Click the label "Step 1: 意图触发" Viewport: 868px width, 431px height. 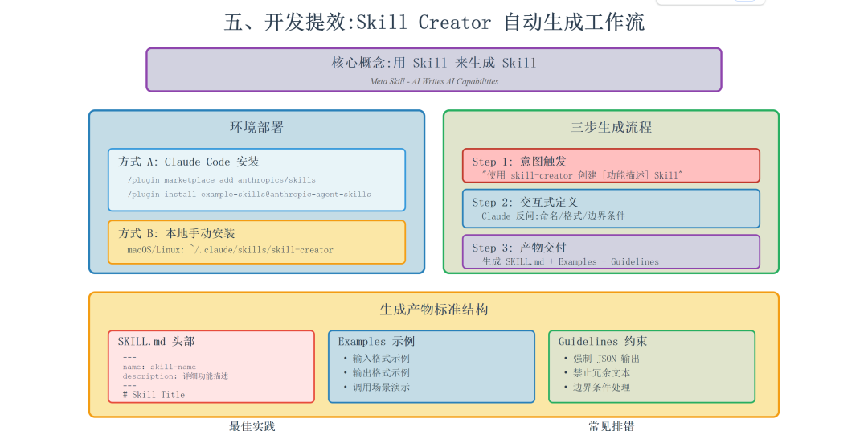point(518,162)
